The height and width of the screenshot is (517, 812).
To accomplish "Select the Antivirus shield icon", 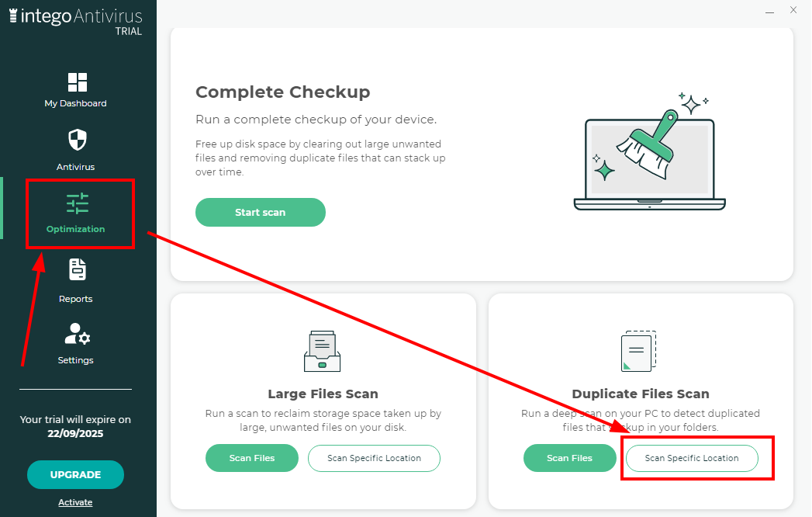I will (x=77, y=141).
